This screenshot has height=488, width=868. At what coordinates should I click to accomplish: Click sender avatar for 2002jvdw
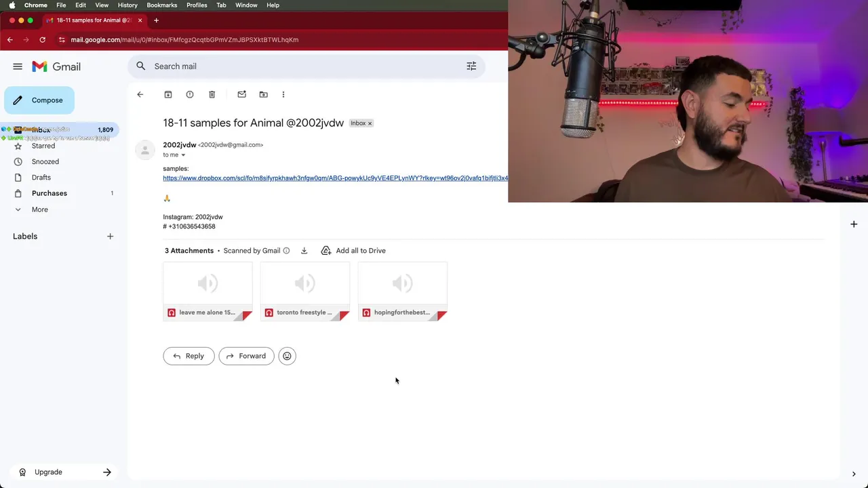144,150
